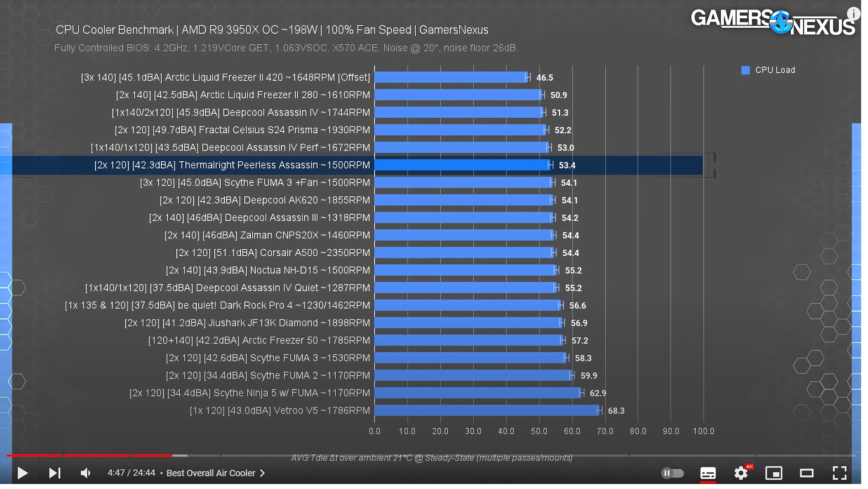Click the Scythe FUMA 3 +Fan label
Image resolution: width=868 pixels, height=489 pixels.
tap(255, 183)
